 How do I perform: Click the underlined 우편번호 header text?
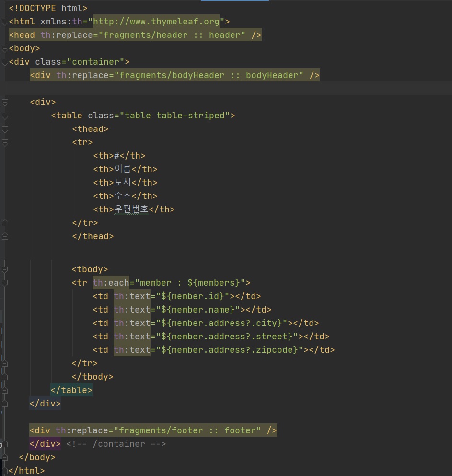(131, 209)
